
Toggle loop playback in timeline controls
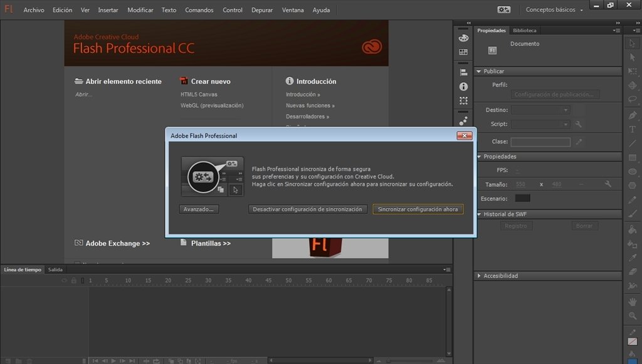(156, 361)
